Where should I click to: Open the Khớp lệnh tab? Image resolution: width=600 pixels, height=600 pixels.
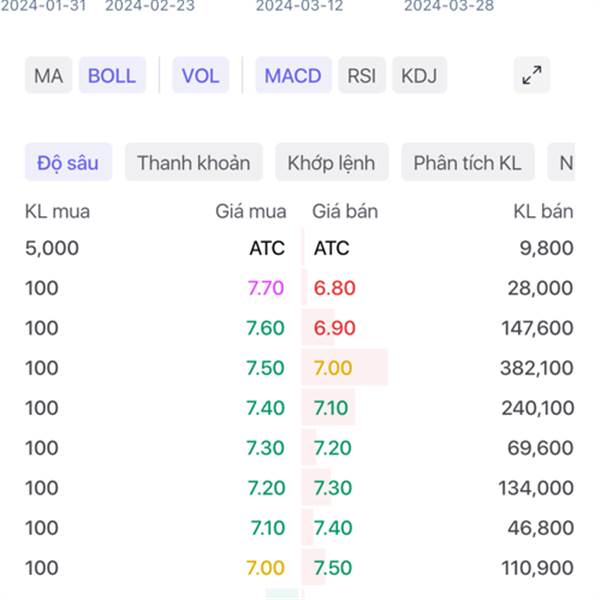tap(331, 162)
